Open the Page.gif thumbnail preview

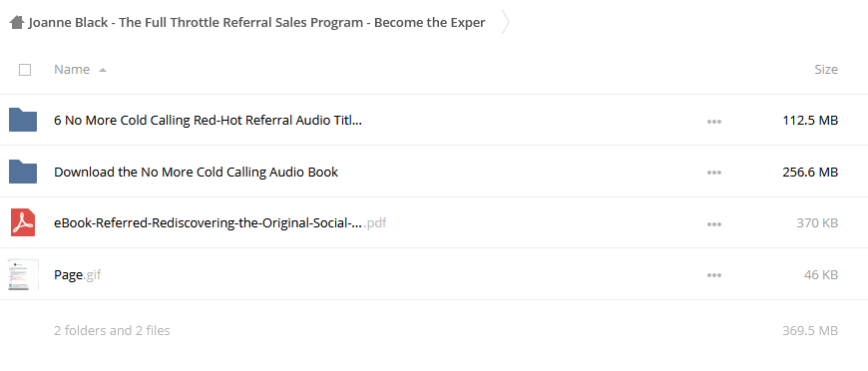click(24, 274)
